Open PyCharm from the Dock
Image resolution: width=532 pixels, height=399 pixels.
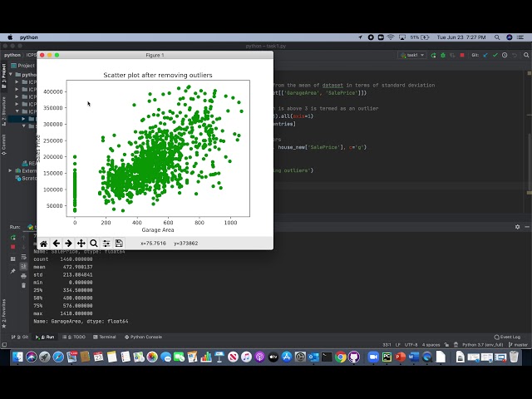(x=387, y=357)
